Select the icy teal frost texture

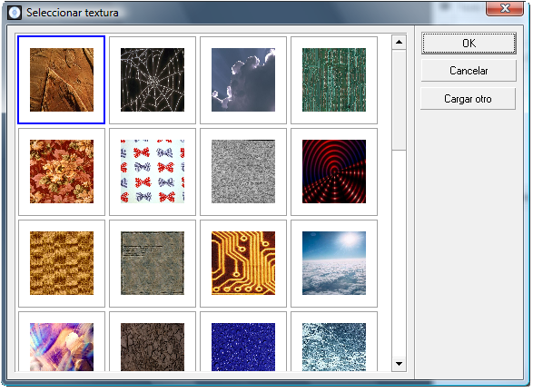334,342
